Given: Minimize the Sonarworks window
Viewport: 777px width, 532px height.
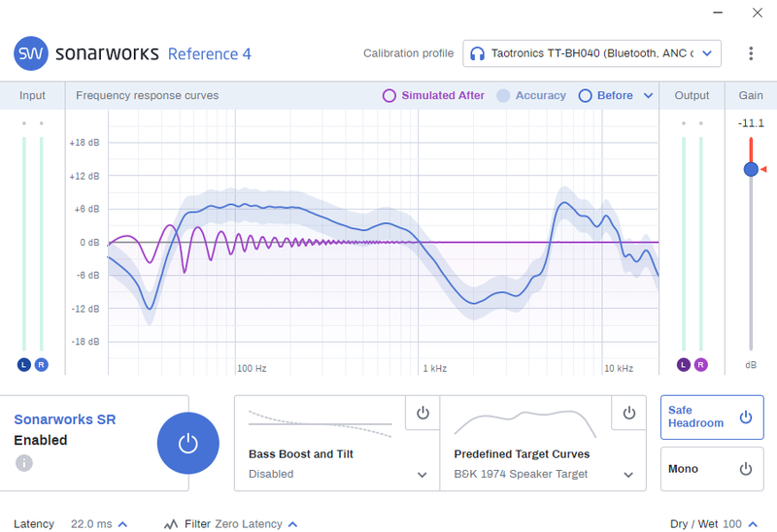Looking at the screenshot, I should (x=718, y=13).
